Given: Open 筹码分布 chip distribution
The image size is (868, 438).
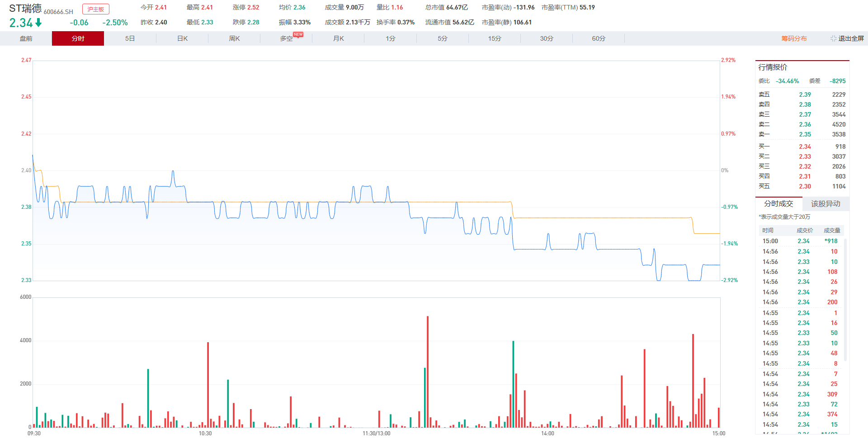Looking at the screenshot, I should coord(794,38).
